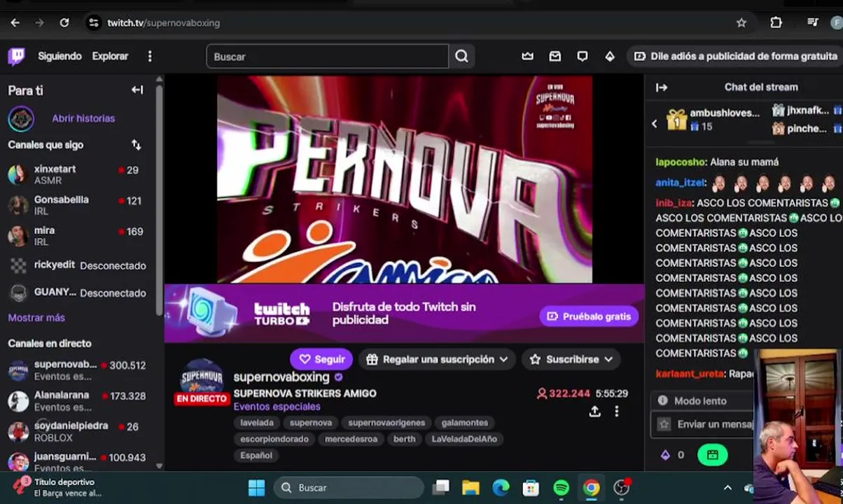Open channel points green chest button
This screenshot has height=504, width=843.
pos(712,455)
